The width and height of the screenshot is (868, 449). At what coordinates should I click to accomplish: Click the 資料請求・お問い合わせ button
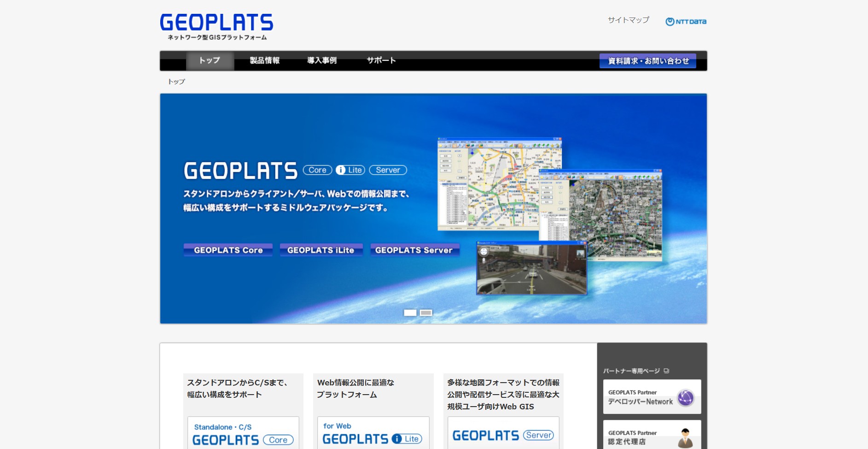(x=647, y=61)
